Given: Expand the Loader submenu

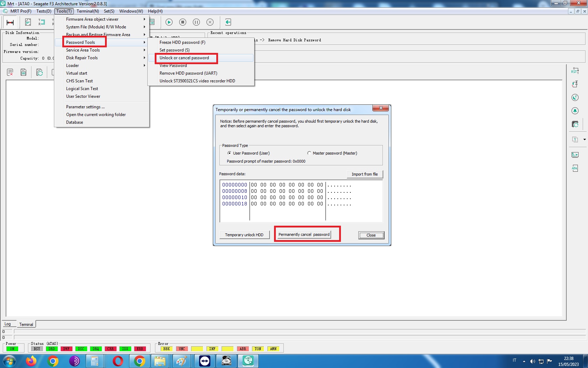Looking at the screenshot, I should 101,66.
